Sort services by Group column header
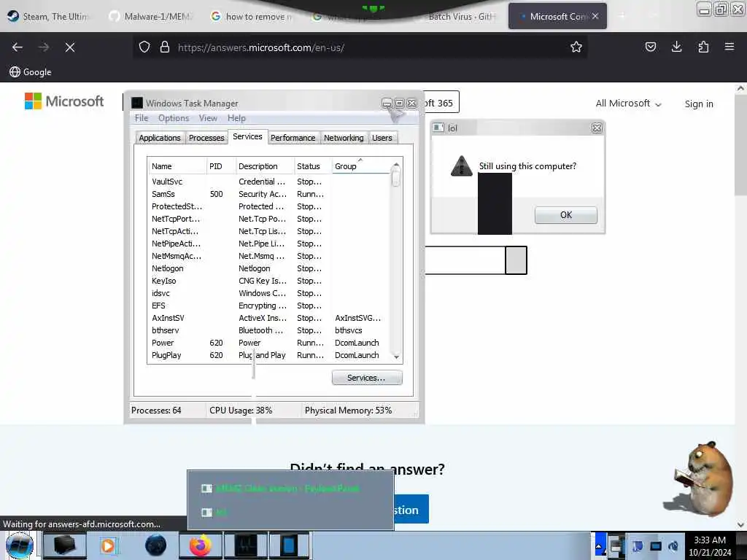Screen dimensions: 747x560 [360, 166]
